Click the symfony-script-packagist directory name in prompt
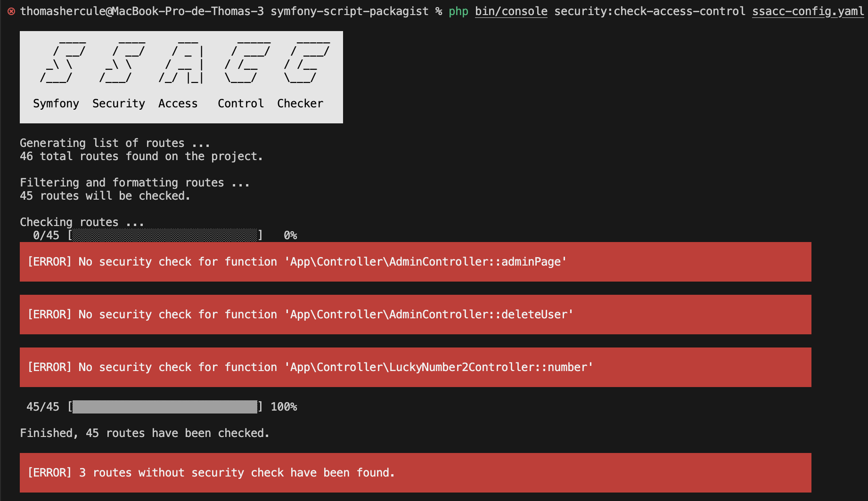 tap(349, 11)
